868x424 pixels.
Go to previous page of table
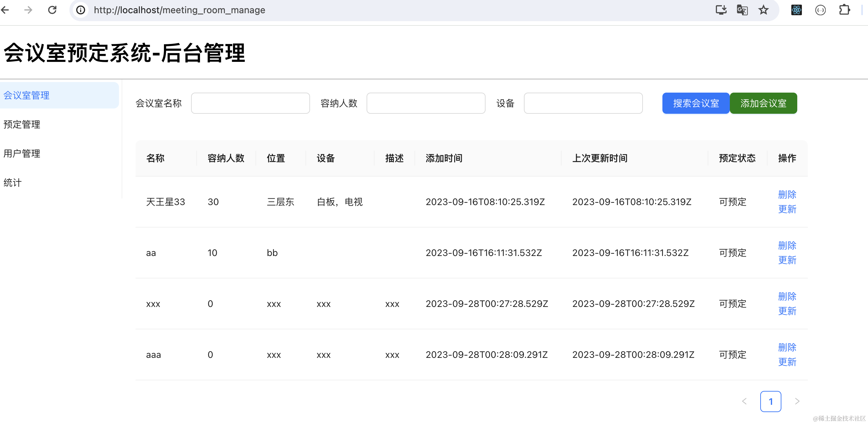(744, 401)
